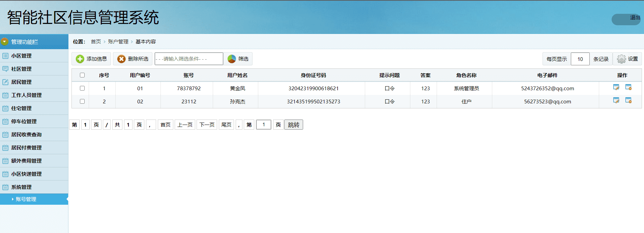The width and height of the screenshot is (644, 233).
Task: Click the icon beside 小区管理
Action: [5, 56]
